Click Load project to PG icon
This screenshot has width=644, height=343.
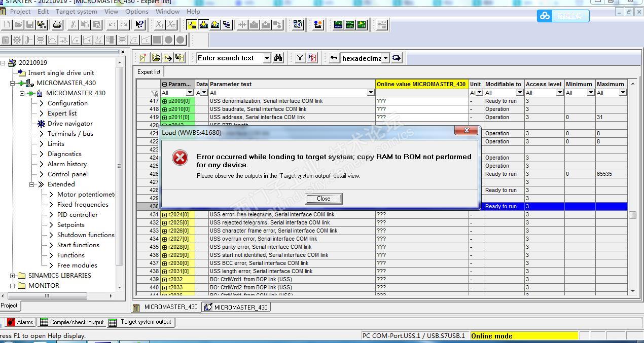(215, 24)
